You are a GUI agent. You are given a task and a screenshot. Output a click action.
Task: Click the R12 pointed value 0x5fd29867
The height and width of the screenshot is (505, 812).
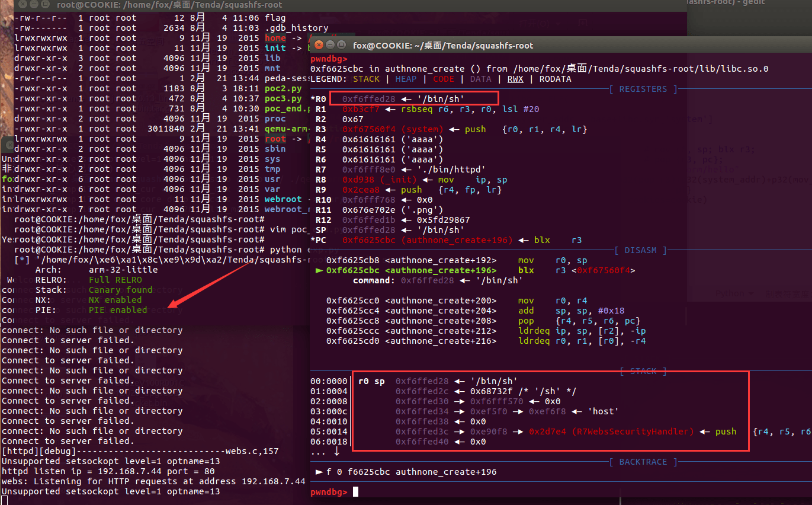pos(444,220)
